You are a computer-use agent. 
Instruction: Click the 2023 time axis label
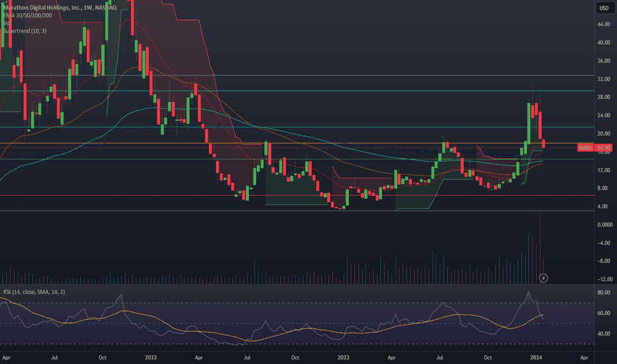click(x=343, y=357)
